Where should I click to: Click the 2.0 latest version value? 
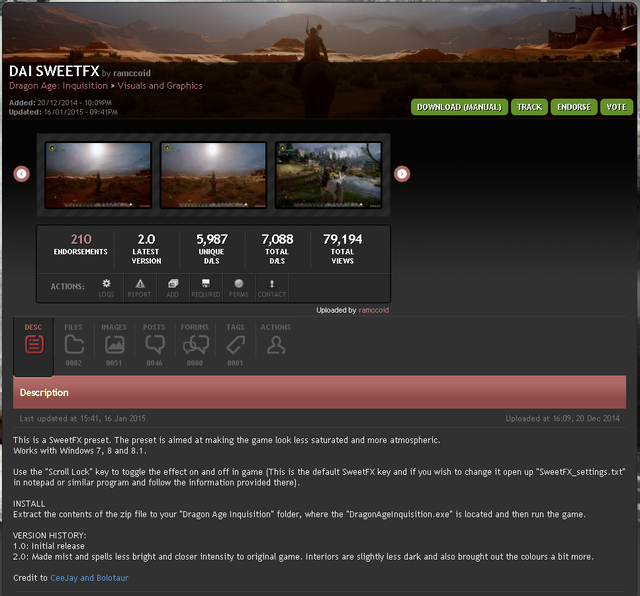146,239
